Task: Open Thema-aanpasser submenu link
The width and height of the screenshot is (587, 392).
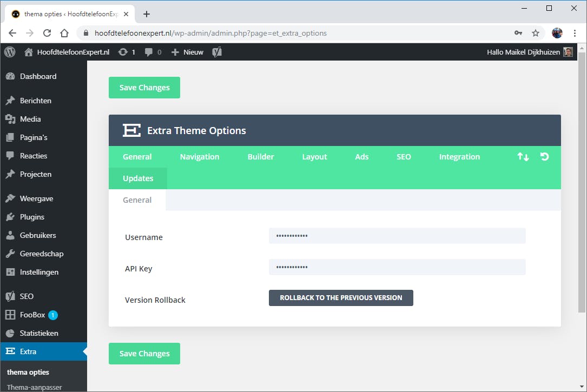Action: coord(35,387)
